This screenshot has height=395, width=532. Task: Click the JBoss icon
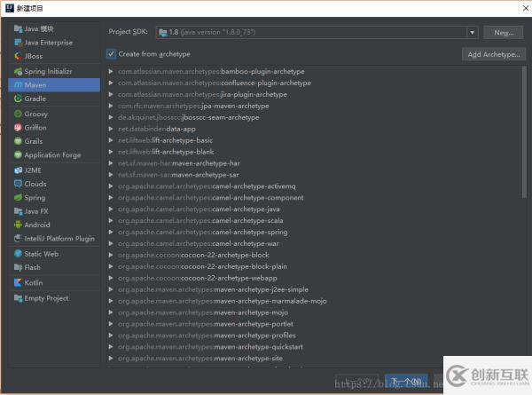[18, 56]
